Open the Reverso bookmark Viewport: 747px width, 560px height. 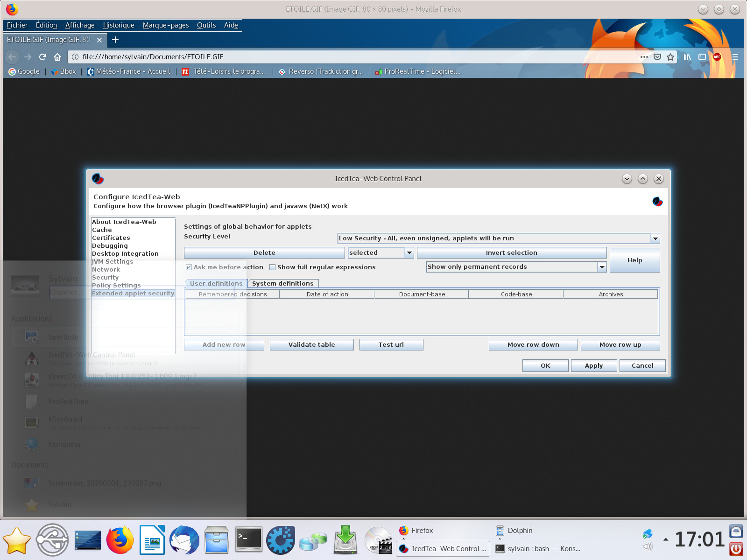(x=321, y=71)
